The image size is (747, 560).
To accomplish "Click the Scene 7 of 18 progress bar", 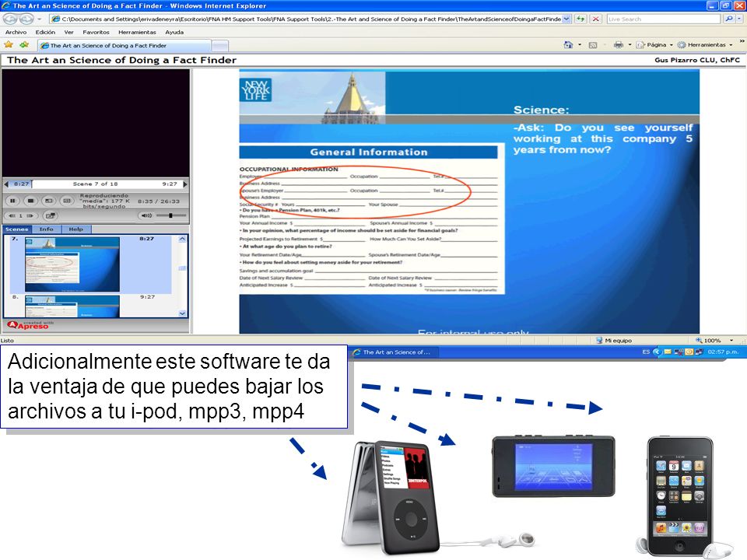I will point(95,184).
